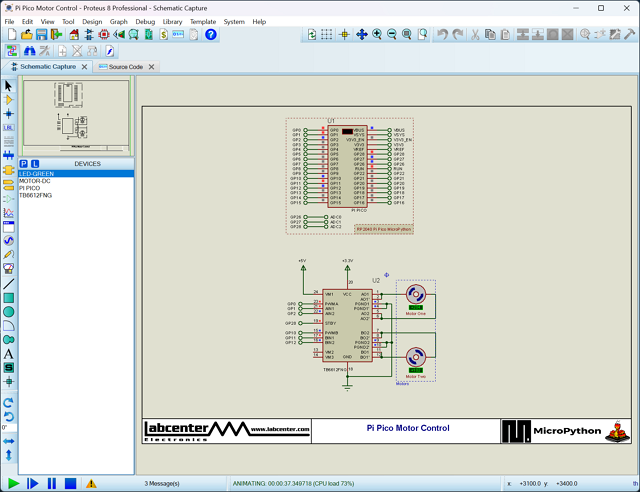This screenshot has height=492, width=640.
Task: Select TB6612FNG in the devices list
Action: (76, 196)
